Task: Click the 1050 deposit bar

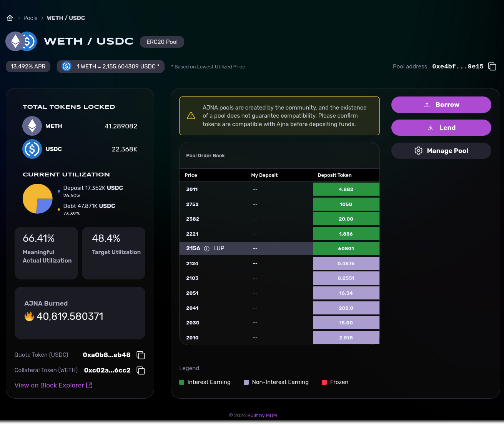Action: [x=346, y=205]
